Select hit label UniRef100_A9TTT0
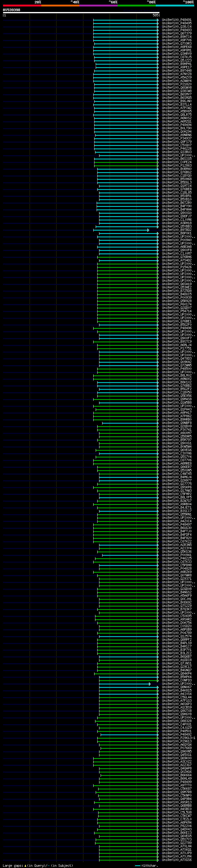 177,785
